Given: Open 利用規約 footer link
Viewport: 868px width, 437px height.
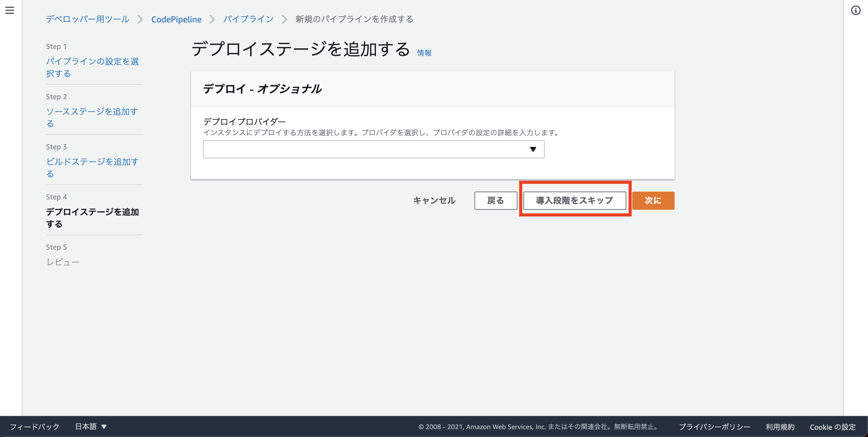Looking at the screenshot, I should coord(780,426).
